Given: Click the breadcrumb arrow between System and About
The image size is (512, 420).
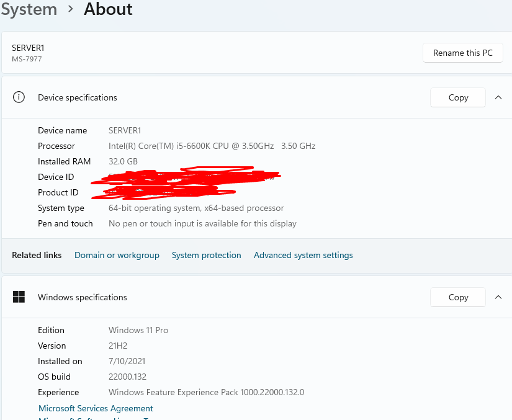Looking at the screenshot, I should 71,9.
